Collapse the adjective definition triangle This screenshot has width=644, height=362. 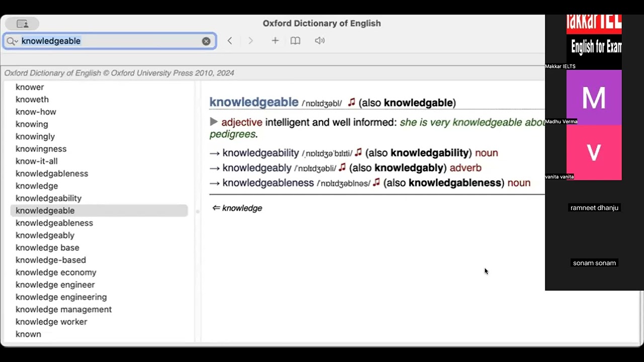tap(214, 122)
